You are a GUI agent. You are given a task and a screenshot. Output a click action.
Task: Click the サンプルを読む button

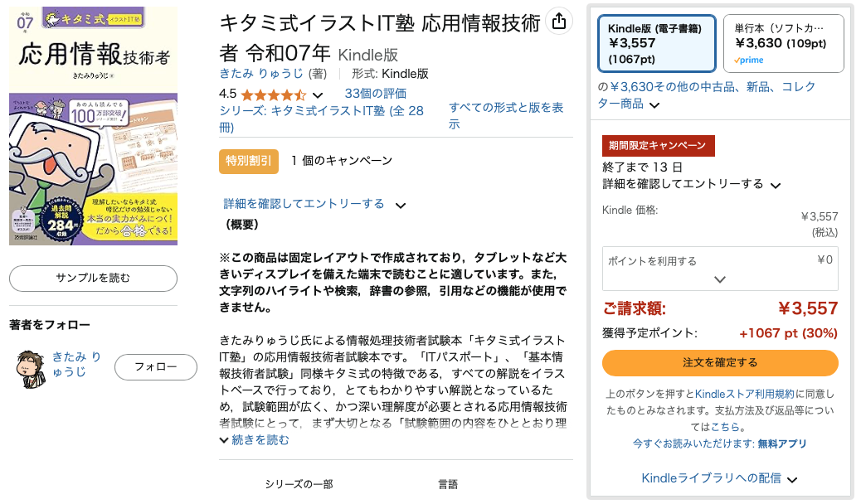pyautogui.click(x=94, y=278)
